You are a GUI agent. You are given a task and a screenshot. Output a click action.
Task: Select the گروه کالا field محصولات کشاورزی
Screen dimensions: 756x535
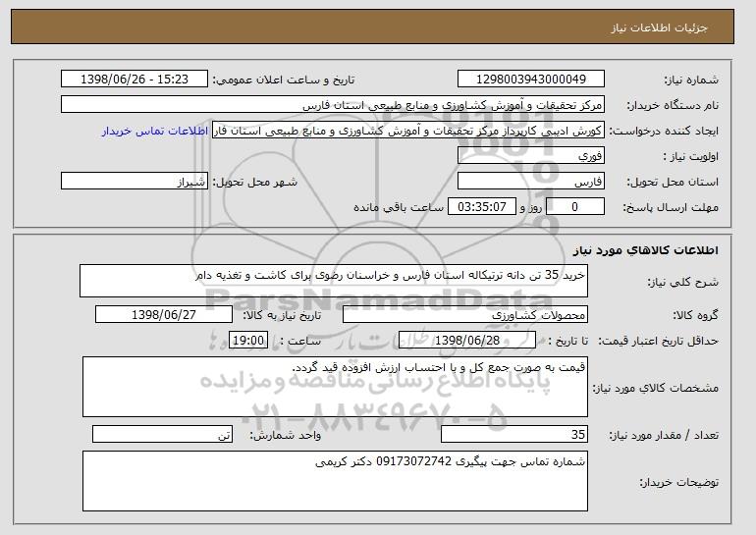[x=465, y=315]
